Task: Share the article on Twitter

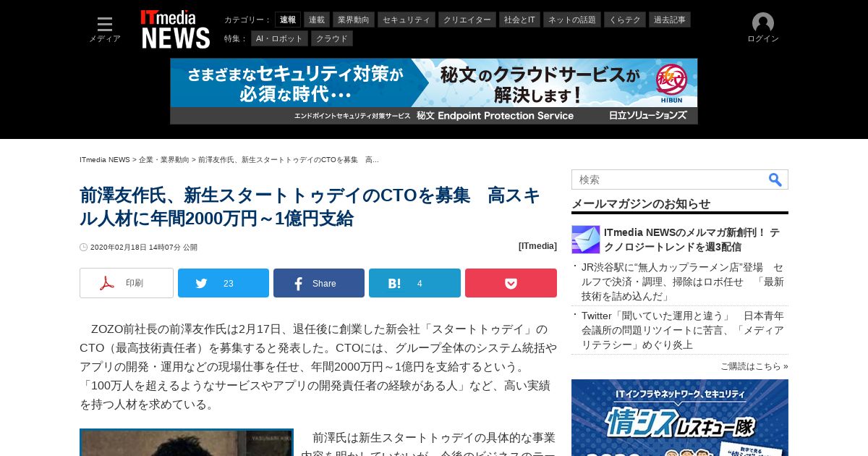Action: [224, 283]
